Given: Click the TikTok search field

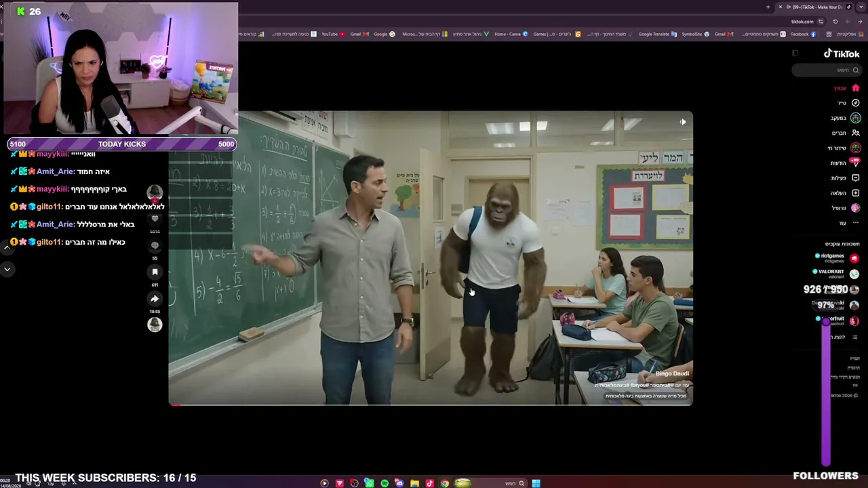Looking at the screenshot, I should pos(827,70).
